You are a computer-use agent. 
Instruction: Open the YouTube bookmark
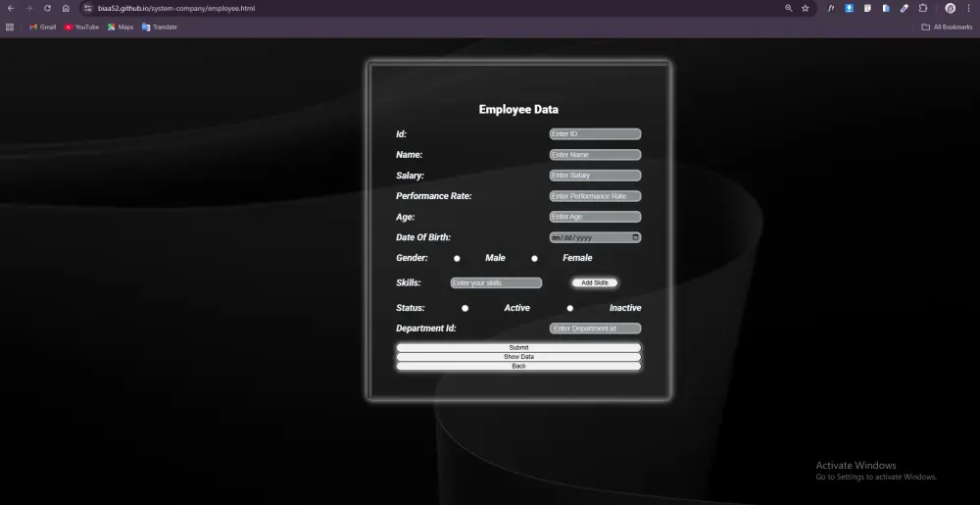tap(82, 26)
